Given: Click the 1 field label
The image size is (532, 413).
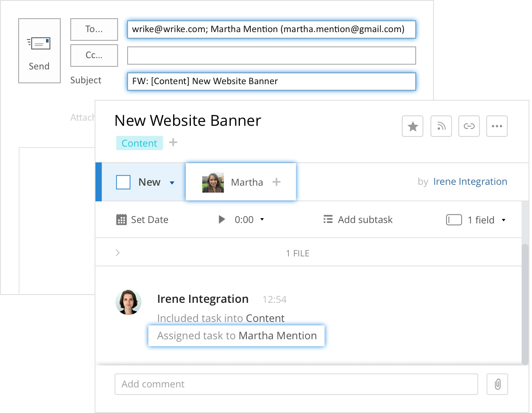Looking at the screenshot, I should (481, 220).
